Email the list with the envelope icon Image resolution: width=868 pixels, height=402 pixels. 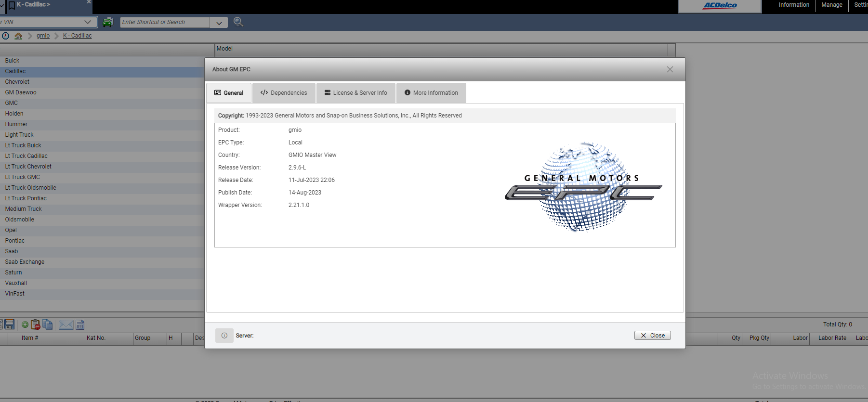[x=66, y=325]
